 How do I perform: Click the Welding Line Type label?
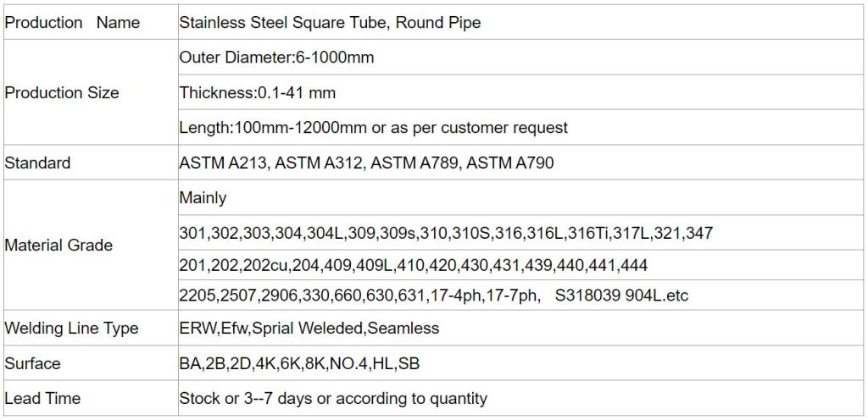71,329
